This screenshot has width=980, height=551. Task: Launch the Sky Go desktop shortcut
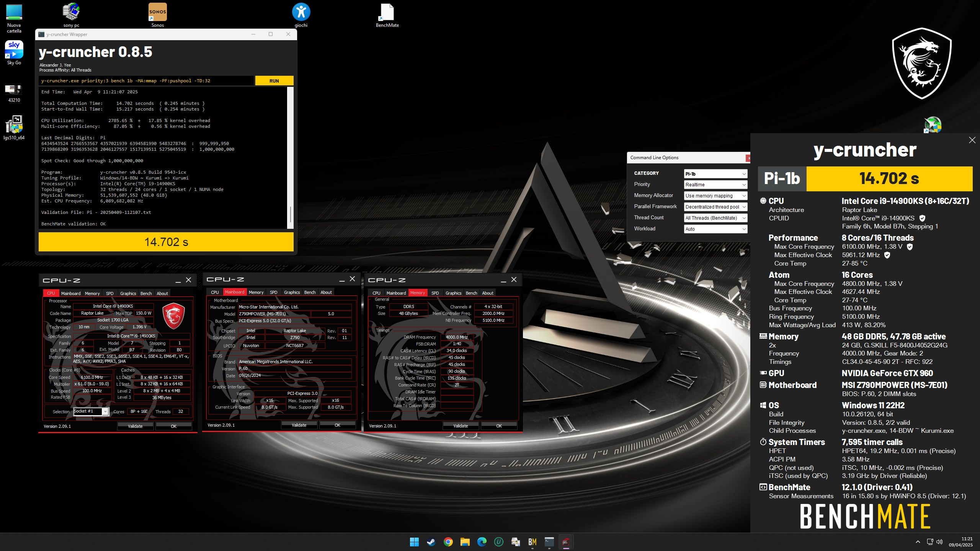coord(14,53)
